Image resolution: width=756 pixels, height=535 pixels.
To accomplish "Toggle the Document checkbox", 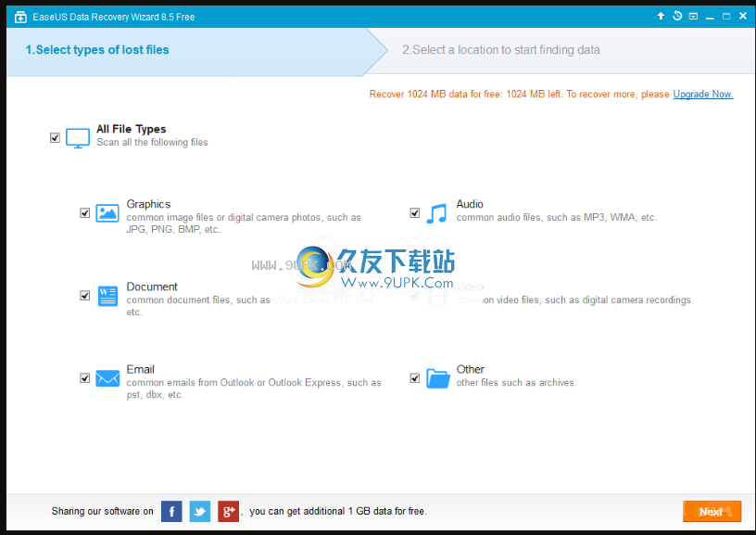I will point(85,295).
